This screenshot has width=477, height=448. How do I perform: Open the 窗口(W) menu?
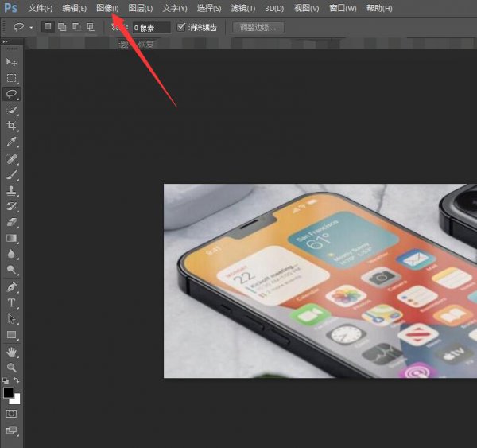pos(343,8)
